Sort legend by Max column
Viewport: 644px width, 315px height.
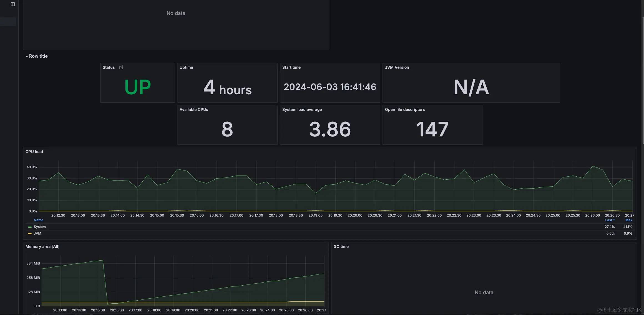(628, 220)
